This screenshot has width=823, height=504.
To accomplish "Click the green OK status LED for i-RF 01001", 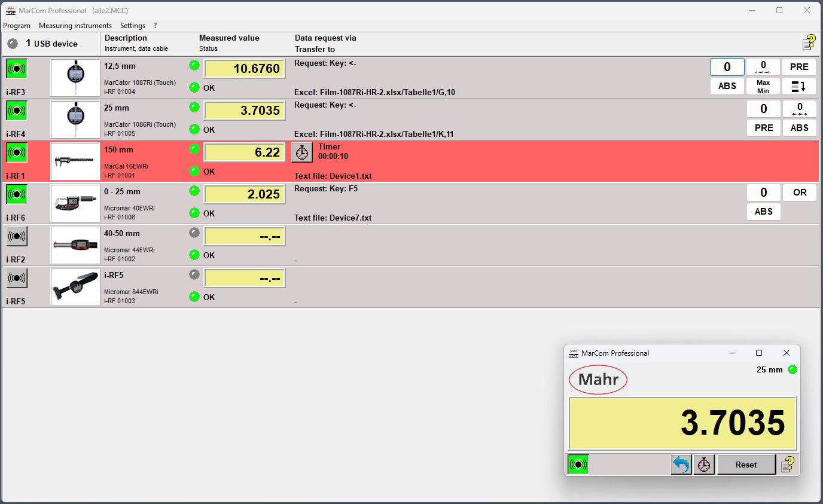I will pyautogui.click(x=194, y=171).
